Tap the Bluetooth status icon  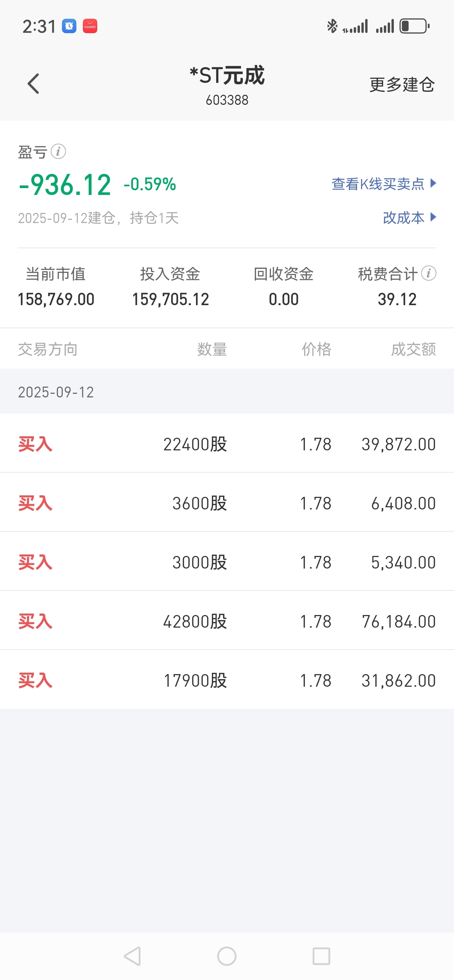tap(332, 26)
